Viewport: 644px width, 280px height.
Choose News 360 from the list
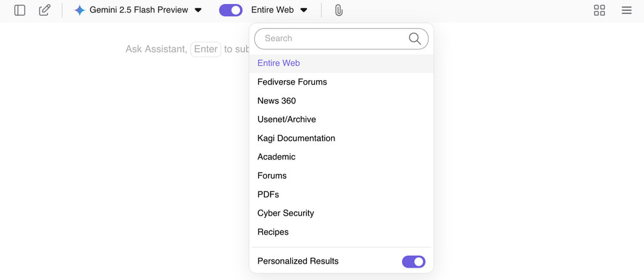click(276, 101)
